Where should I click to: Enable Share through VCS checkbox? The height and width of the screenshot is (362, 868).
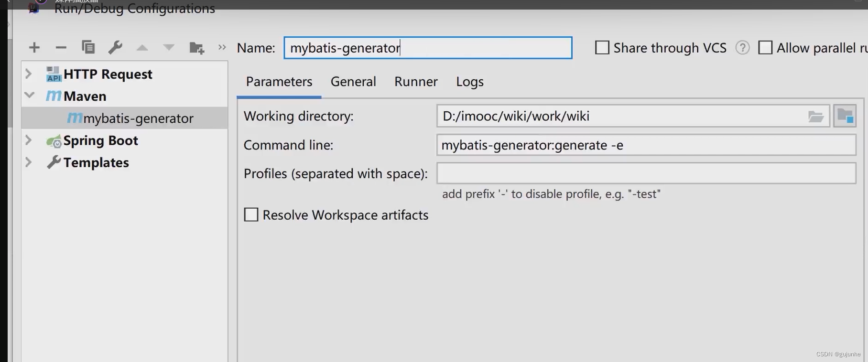[x=602, y=48]
